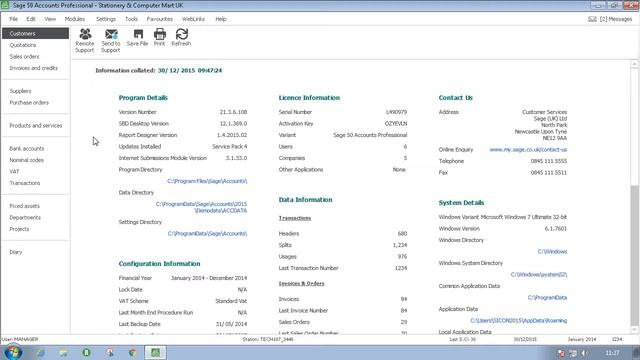Select the Sage 50 taskbar button
Screen dimensions: 640x360
click(156, 353)
